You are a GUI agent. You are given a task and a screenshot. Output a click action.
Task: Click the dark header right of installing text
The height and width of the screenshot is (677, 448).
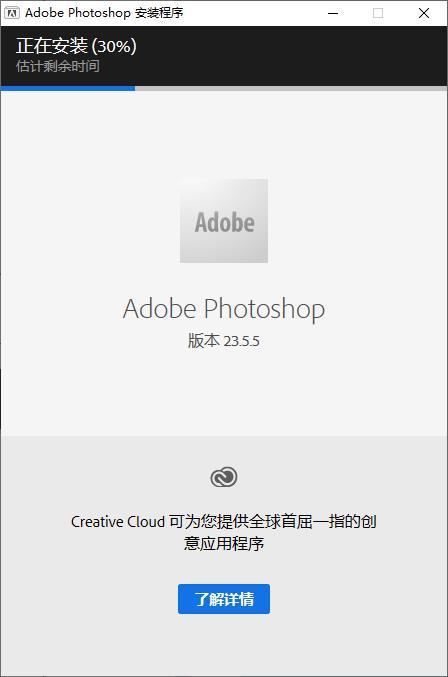click(291, 55)
